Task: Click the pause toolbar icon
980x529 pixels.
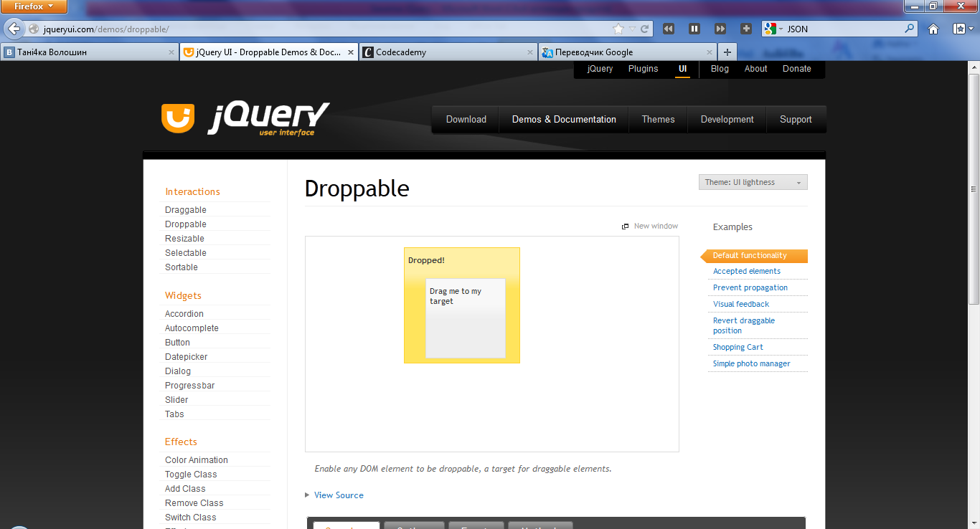Action: pos(694,29)
